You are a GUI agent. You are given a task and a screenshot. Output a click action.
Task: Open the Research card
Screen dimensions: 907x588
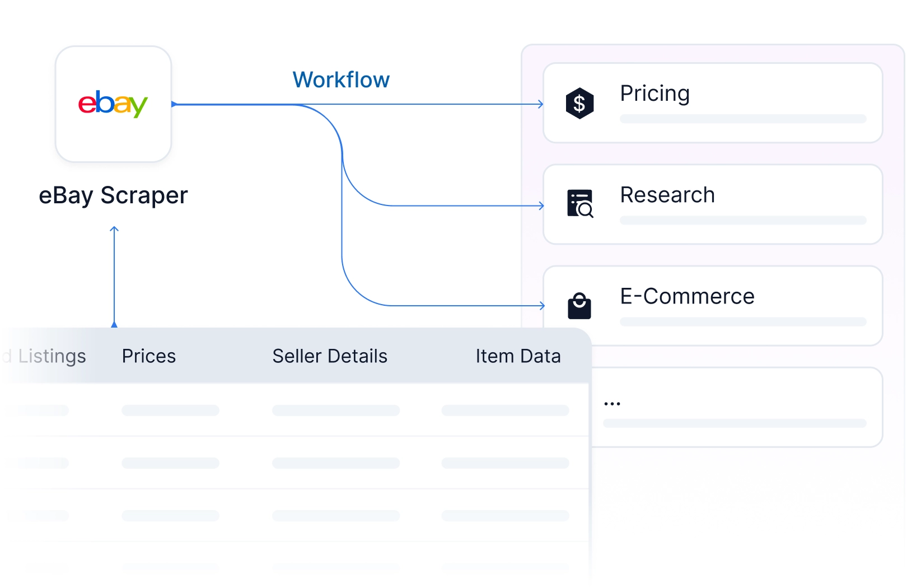[713, 204]
